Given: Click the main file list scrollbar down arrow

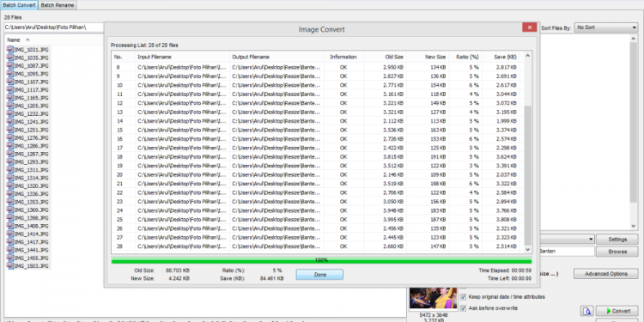Looking at the screenshot, I should tap(633, 227).
